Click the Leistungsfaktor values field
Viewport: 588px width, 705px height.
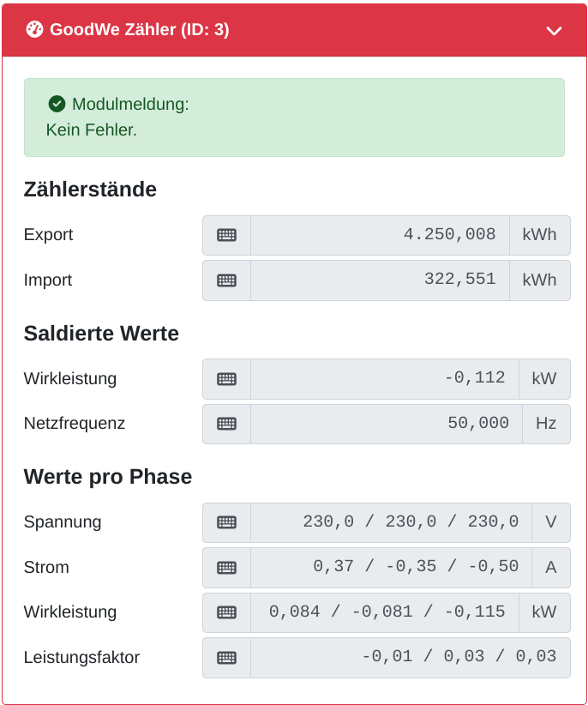pos(409,657)
